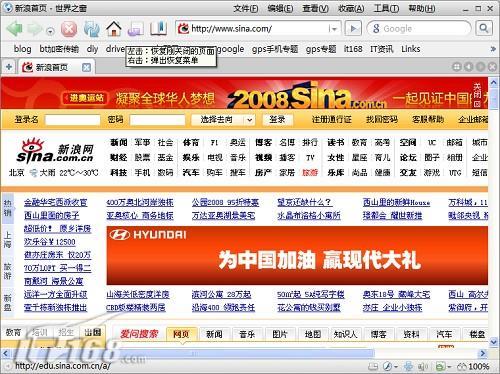Open the 财经 channel link
Image resolution: width=500 pixels, height=374 pixels.
119,157
